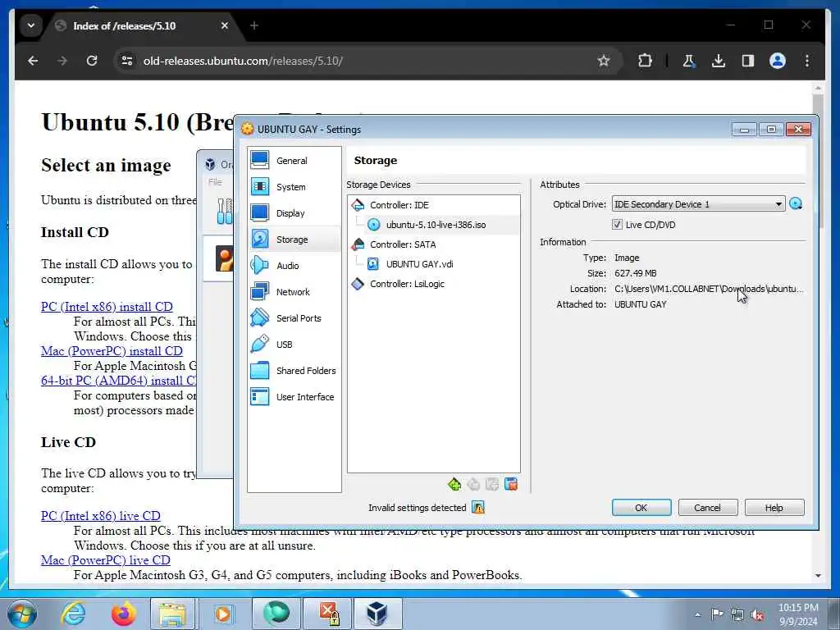Open Chrome side panel icon
The height and width of the screenshot is (630, 840).
click(748, 61)
